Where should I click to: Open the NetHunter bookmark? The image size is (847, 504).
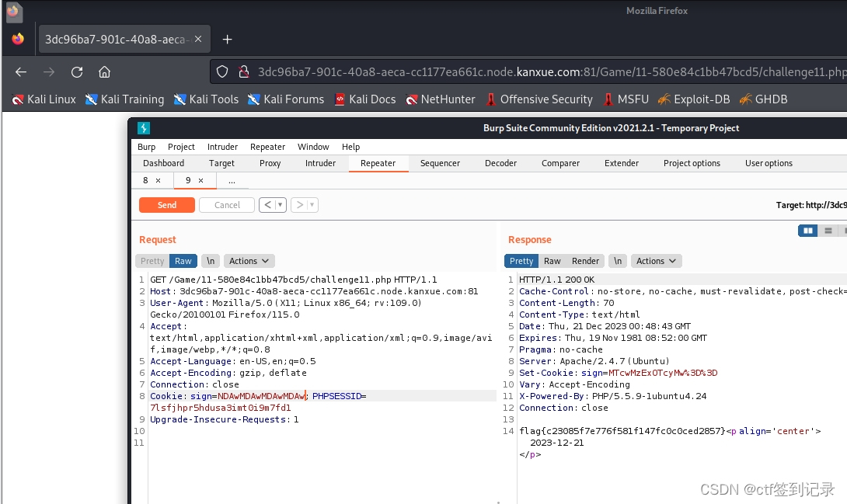[441, 99]
